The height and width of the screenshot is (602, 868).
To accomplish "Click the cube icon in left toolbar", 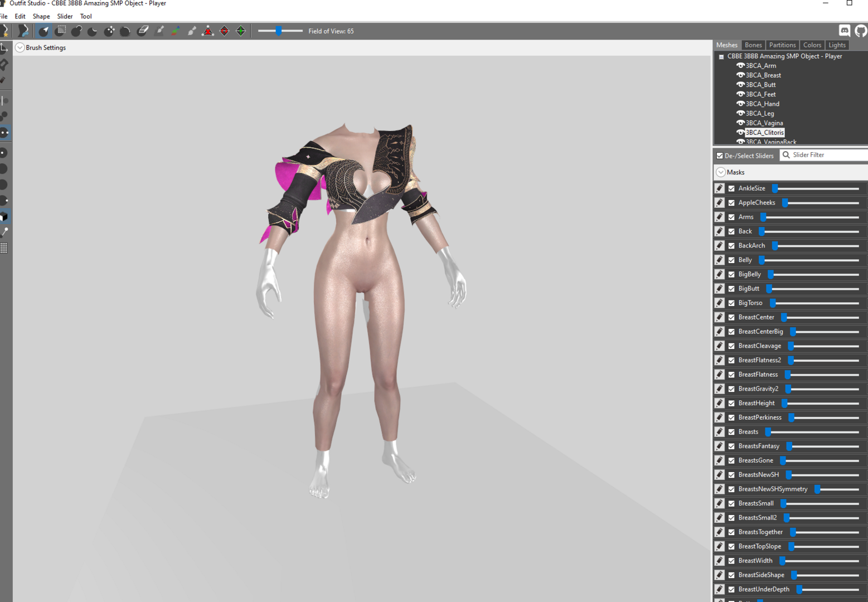I will 4,216.
